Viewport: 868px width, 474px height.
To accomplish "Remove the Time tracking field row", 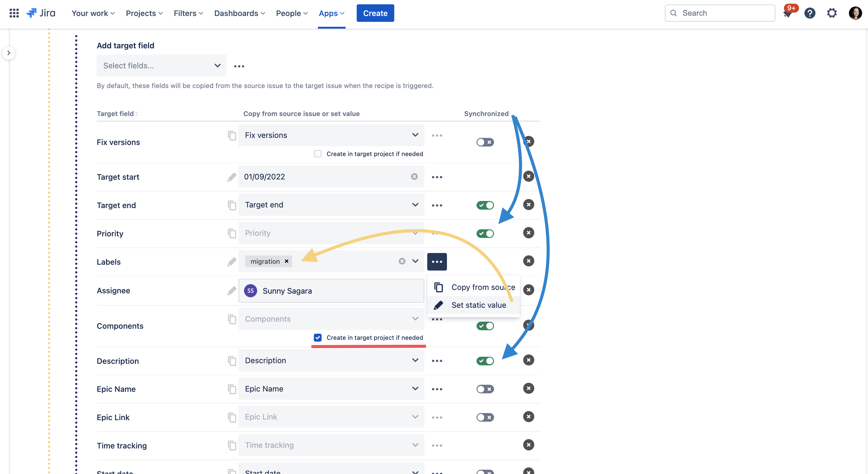I will pyautogui.click(x=528, y=445).
